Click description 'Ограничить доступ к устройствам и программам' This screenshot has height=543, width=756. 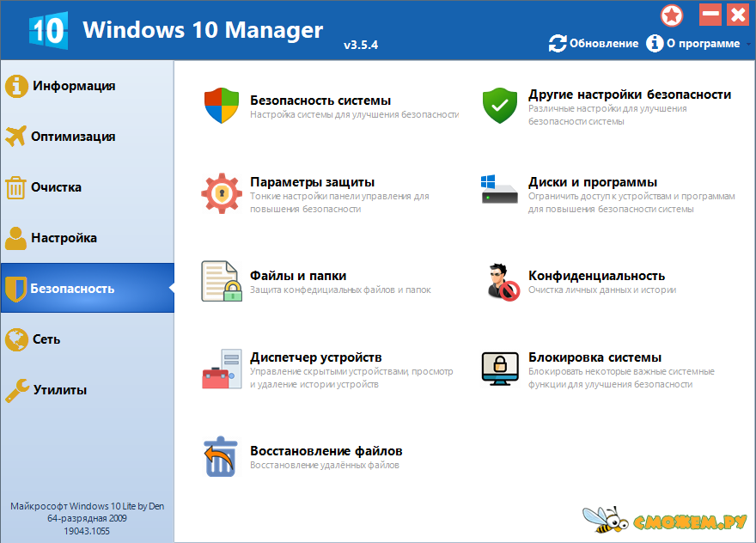tap(631, 196)
